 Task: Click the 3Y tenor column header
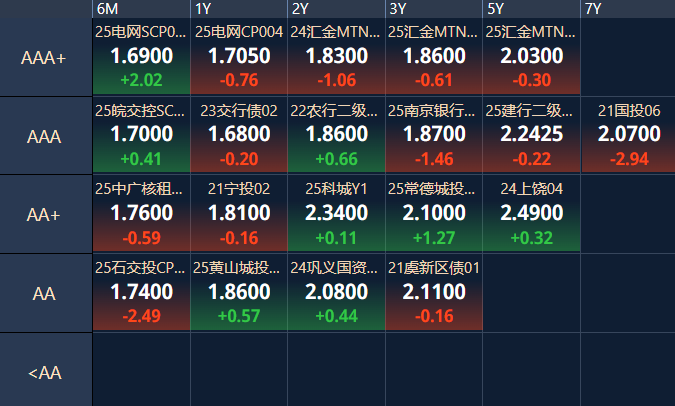coord(434,9)
